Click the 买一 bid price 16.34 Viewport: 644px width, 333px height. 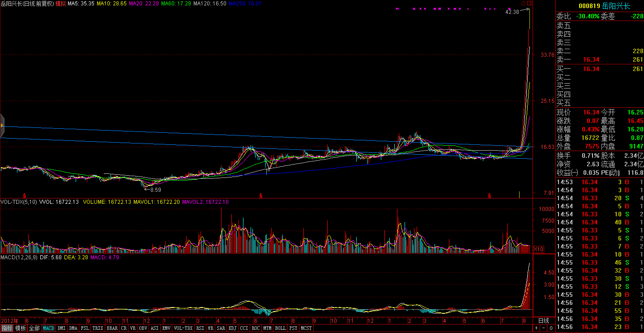pos(591,69)
